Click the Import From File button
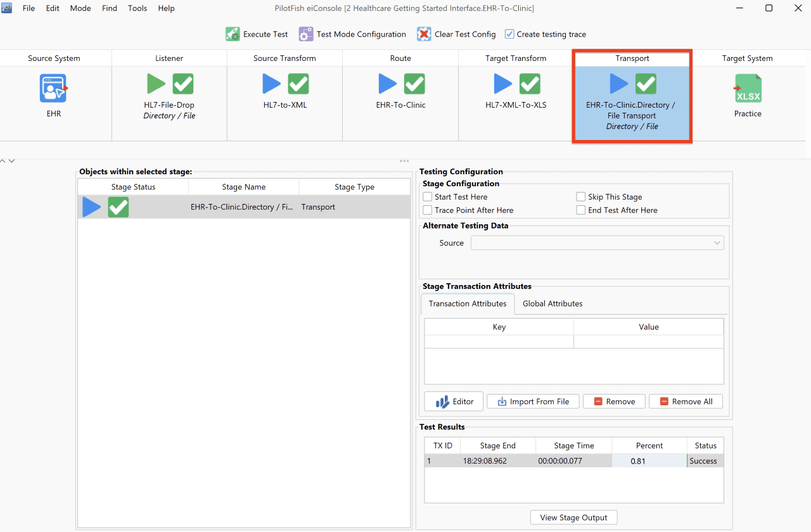The width and height of the screenshot is (811, 532). click(533, 402)
